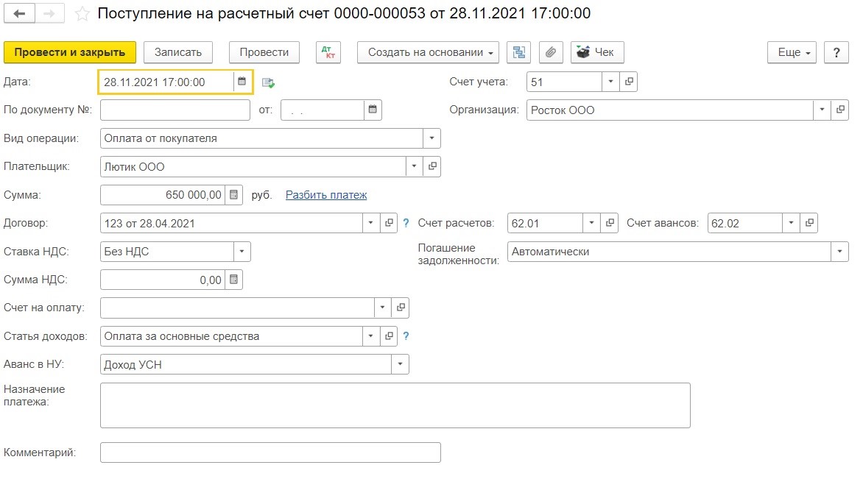The height and width of the screenshot is (504, 863).
Task: Edit the Сумма НДС 0,00 field
Action: coord(163,280)
